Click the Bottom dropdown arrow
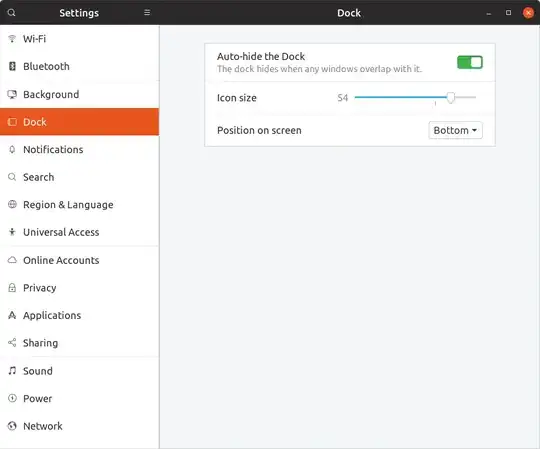This screenshot has height=449, width=540. tap(474, 130)
